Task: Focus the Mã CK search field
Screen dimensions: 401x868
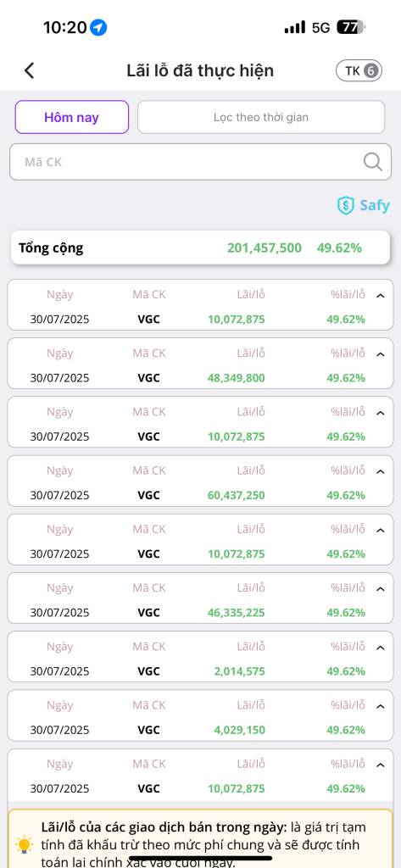Action: (200, 162)
